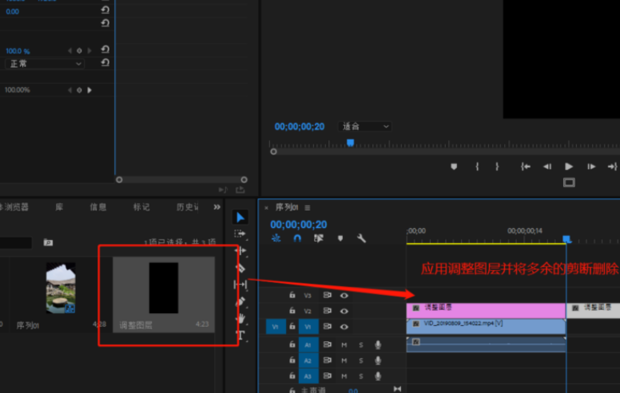Open 正常 blend mode dropdown
The width and height of the screenshot is (620, 393).
44,64
